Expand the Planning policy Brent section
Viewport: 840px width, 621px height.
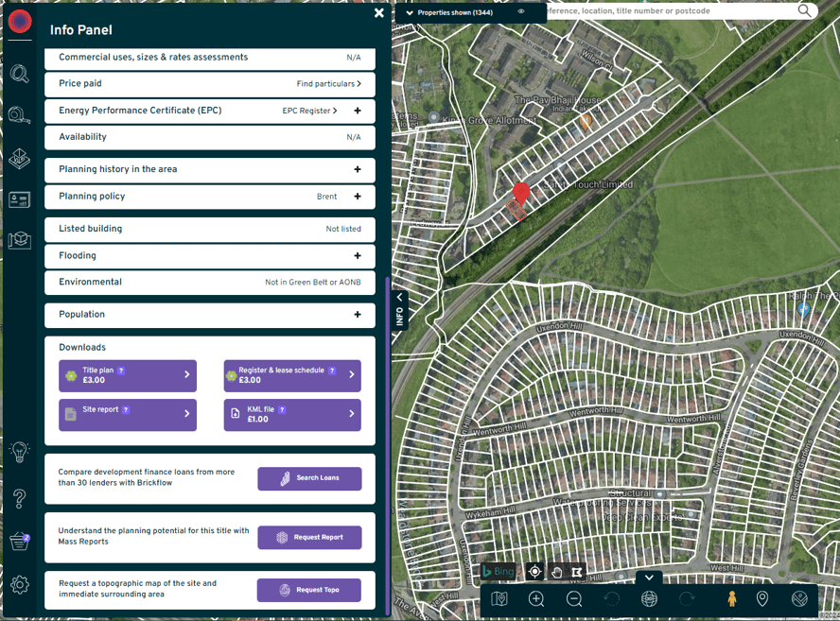[358, 197]
